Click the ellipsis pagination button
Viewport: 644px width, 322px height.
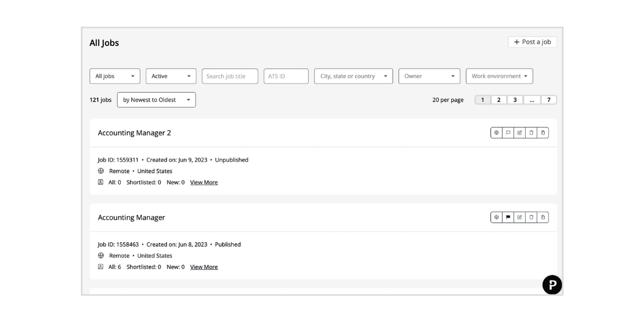pos(532,100)
